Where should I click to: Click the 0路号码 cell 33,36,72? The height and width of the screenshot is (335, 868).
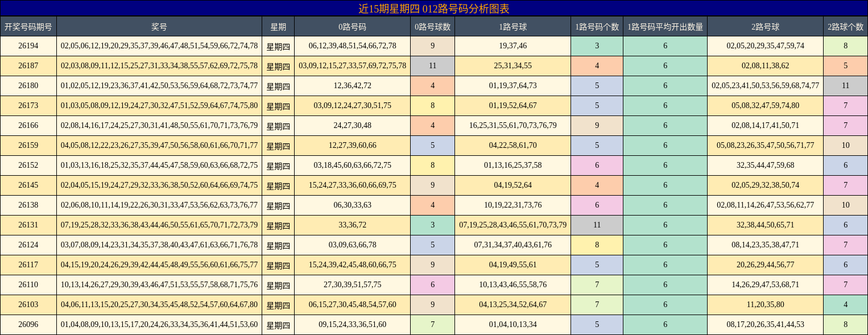pyautogui.click(x=352, y=225)
